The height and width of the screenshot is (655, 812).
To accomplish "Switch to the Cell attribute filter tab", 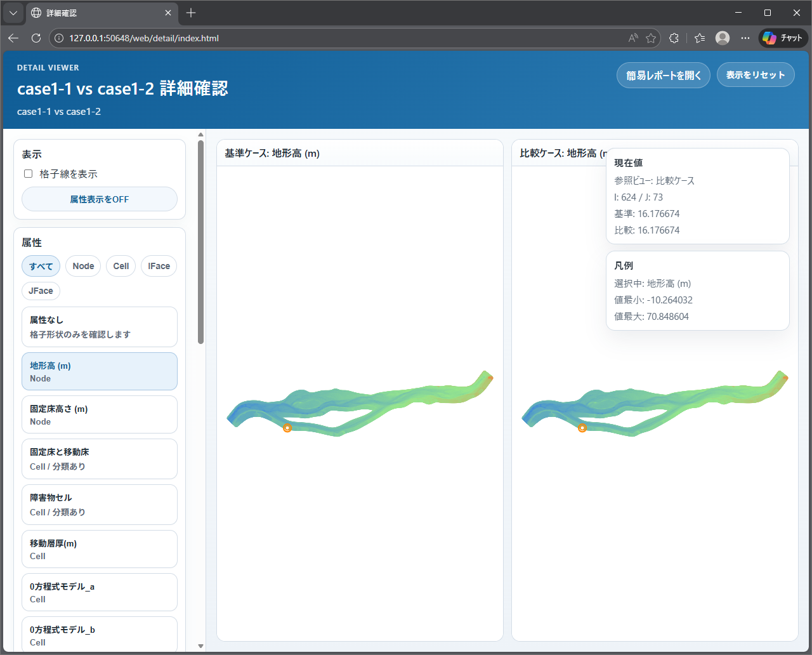I will click(121, 266).
